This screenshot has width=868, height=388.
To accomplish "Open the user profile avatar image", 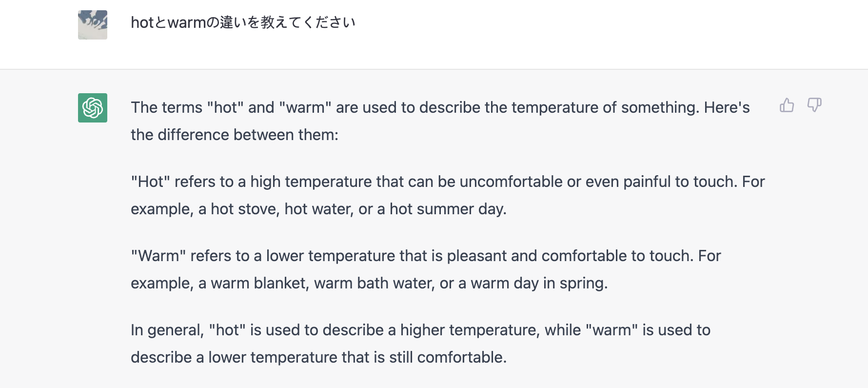I will (93, 25).
